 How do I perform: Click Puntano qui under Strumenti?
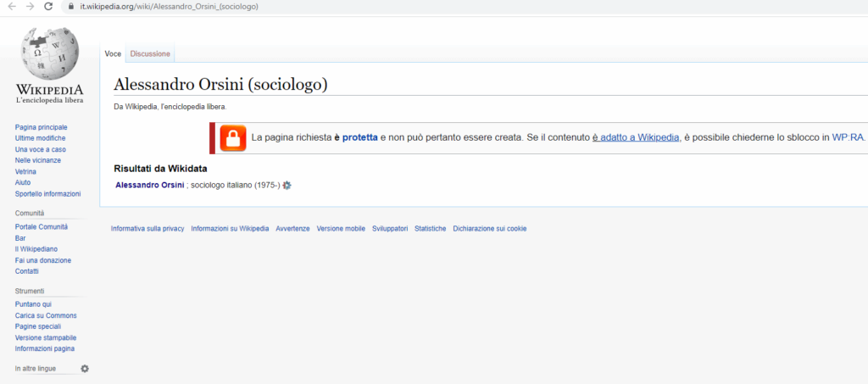point(33,304)
